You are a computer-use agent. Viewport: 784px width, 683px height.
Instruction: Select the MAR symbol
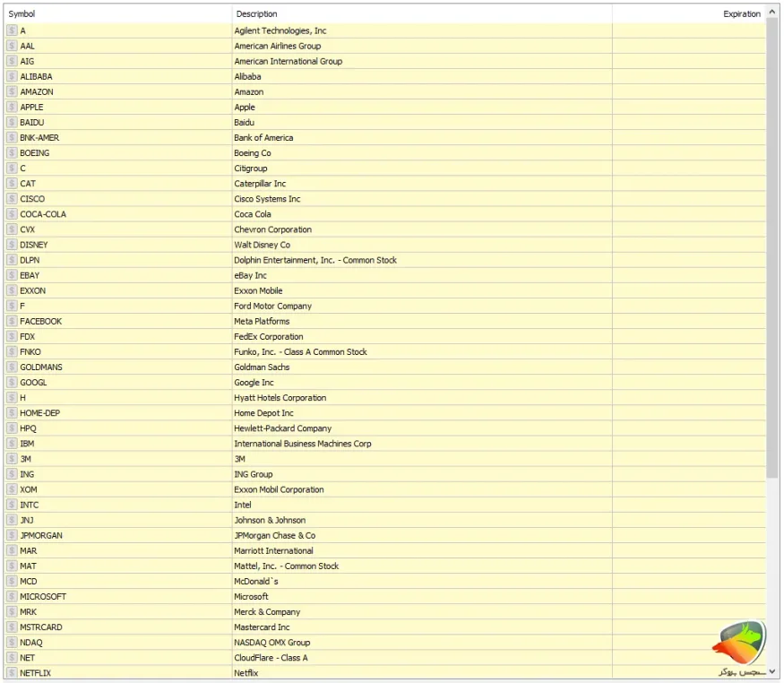29,551
